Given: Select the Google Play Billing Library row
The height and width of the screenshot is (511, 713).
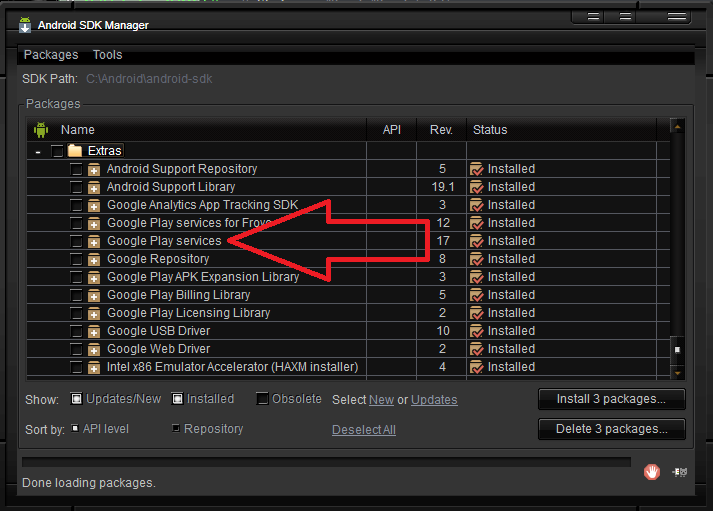Looking at the screenshot, I should [348, 295].
